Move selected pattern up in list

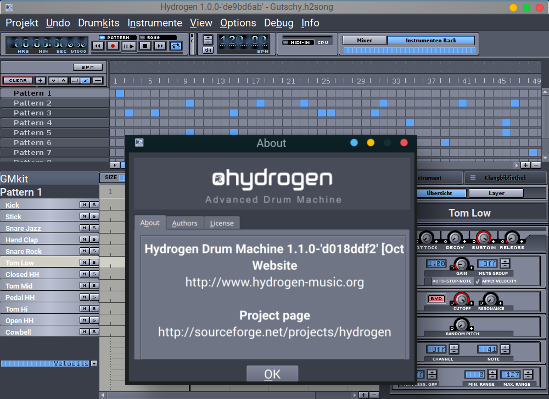point(63,80)
